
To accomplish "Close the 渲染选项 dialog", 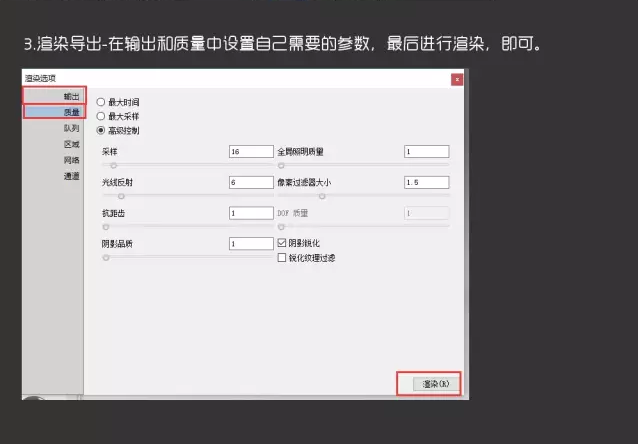I will [457, 79].
